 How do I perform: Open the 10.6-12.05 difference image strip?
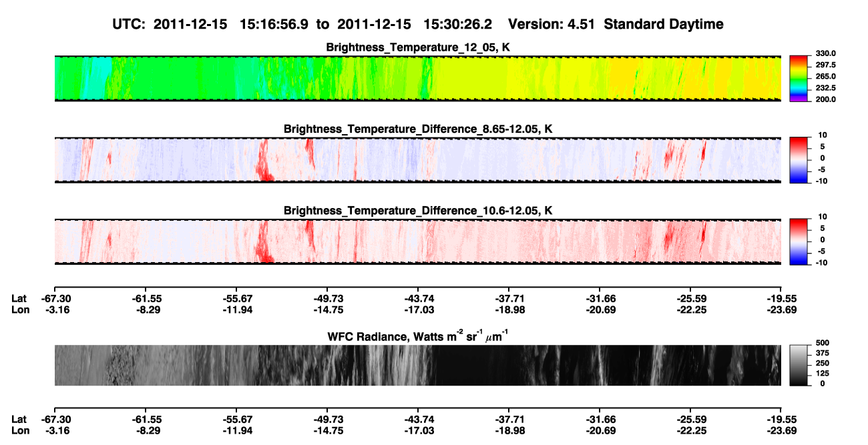click(418, 242)
